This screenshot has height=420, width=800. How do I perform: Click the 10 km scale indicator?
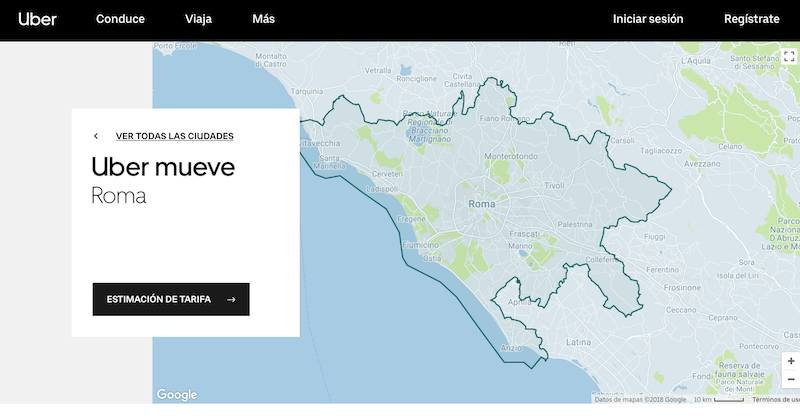point(718,400)
